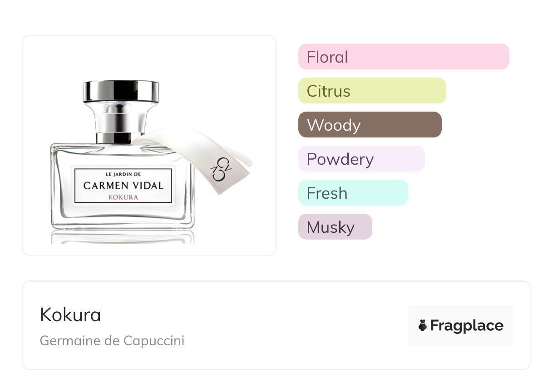Select the Musky accord bar
Viewport: 553px width, 392px height.
[x=335, y=227]
